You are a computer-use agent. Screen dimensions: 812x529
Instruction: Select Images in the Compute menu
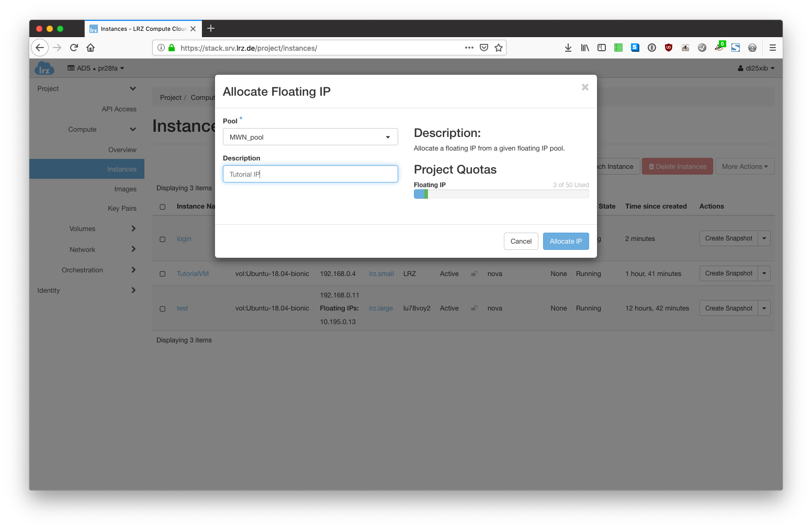point(125,189)
